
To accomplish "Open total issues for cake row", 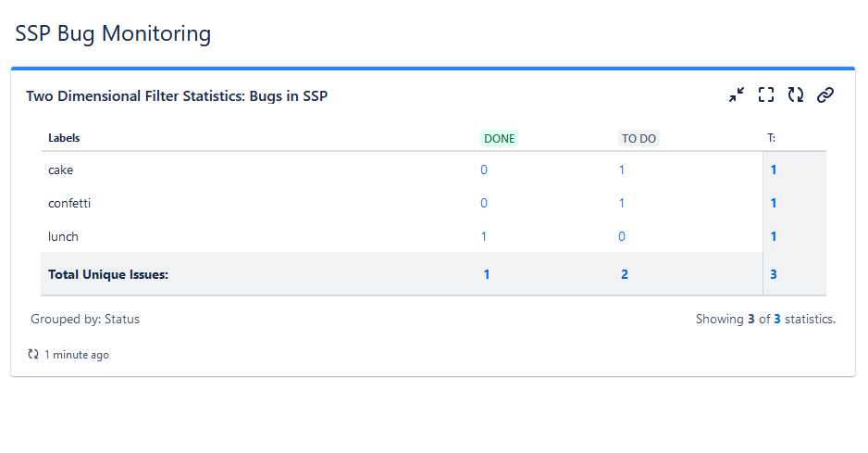I will [774, 170].
